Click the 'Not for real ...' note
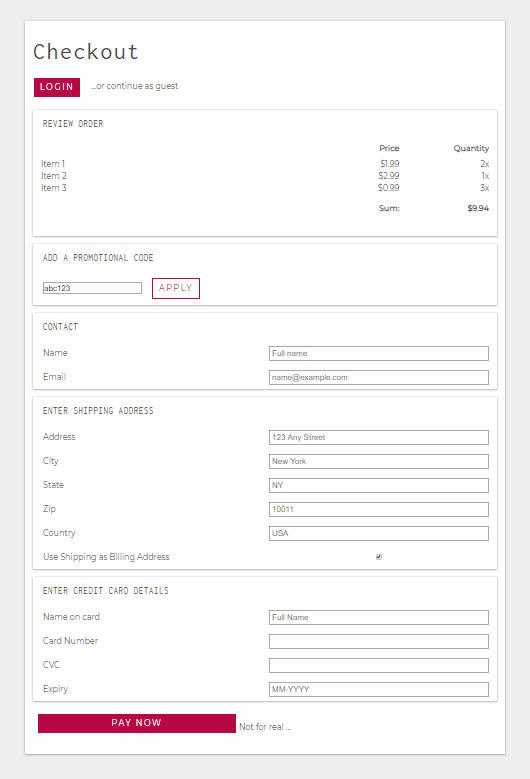This screenshot has height=779, width=530. click(265, 727)
